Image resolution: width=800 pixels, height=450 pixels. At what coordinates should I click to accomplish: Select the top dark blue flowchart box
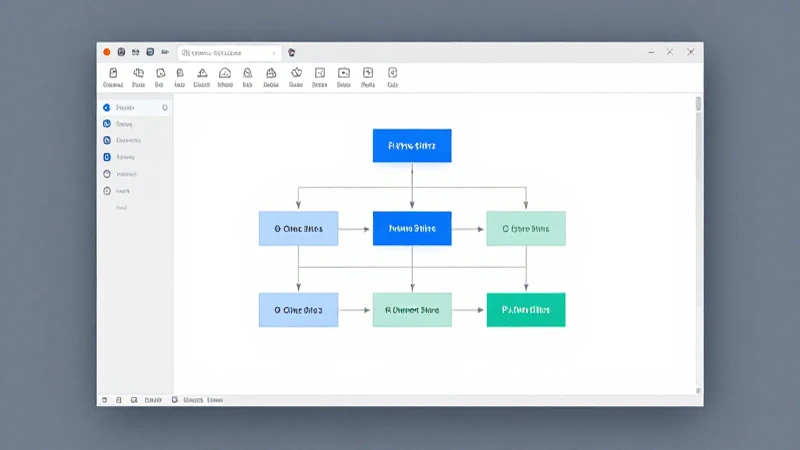412,146
